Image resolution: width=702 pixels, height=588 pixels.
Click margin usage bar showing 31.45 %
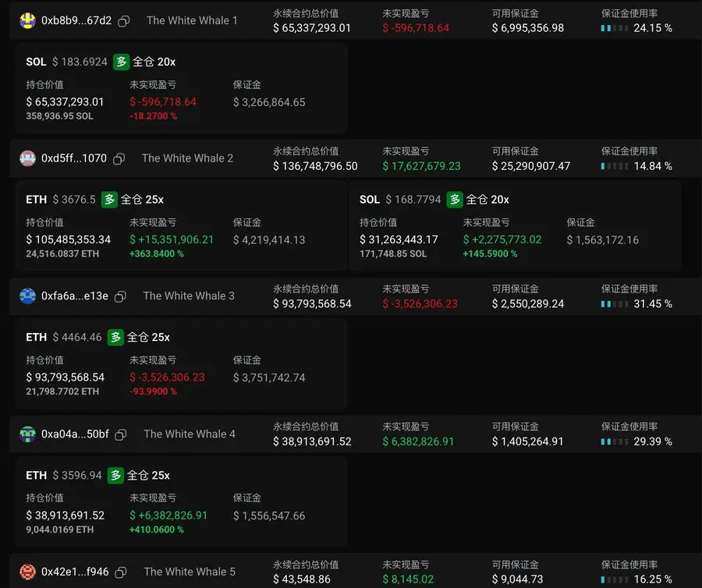click(615, 304)
